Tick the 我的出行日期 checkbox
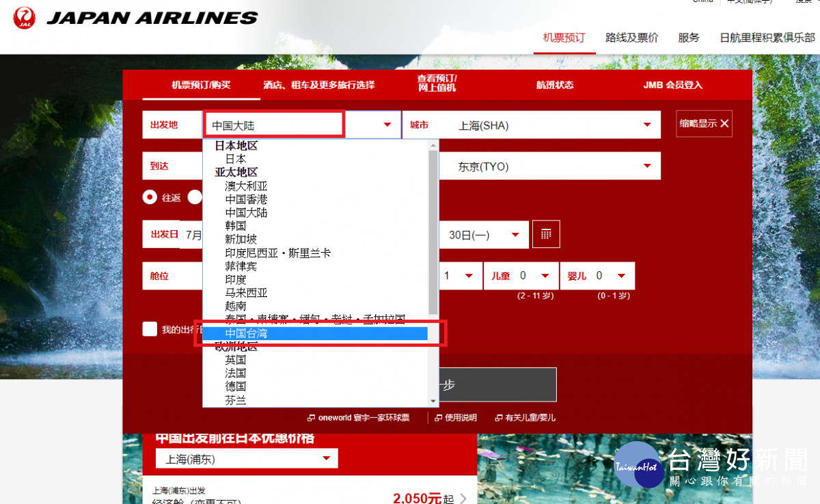Image resolution: width=820 pixels, height=504 pixels. tap(150, 329)
